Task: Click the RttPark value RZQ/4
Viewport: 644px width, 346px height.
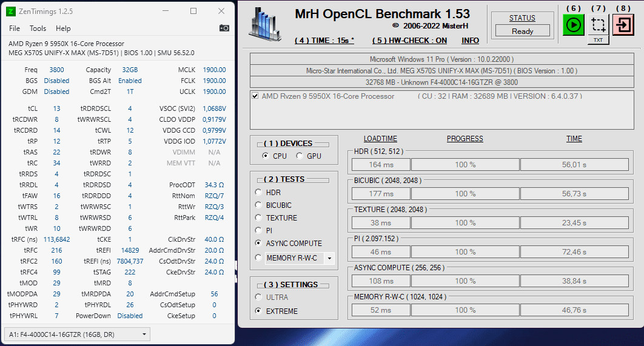Action: point(215,218)
